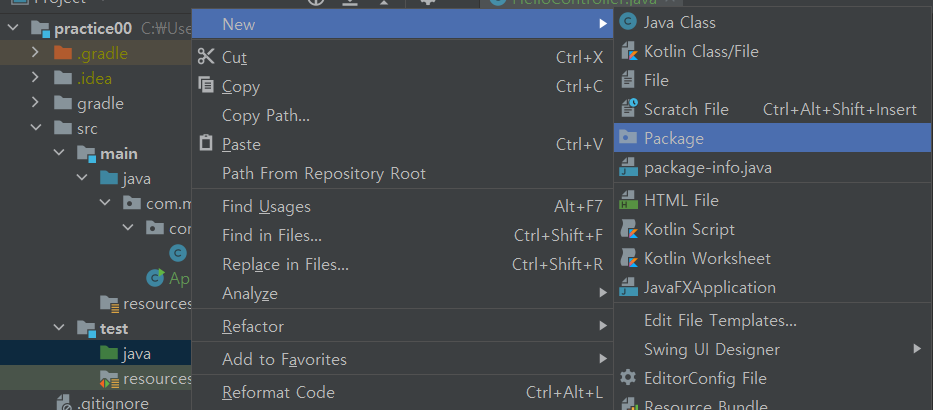Viewport: 933px width, 410px height.
Task: Click the HTML File icon
Action: pyautogui.click(x=628, y=201)
